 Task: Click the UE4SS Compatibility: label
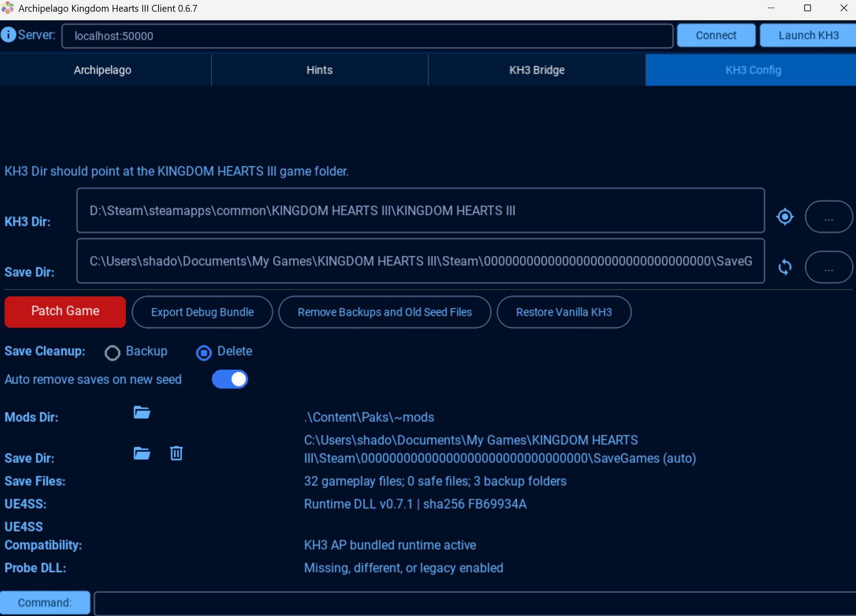click(x=43, y=536)
